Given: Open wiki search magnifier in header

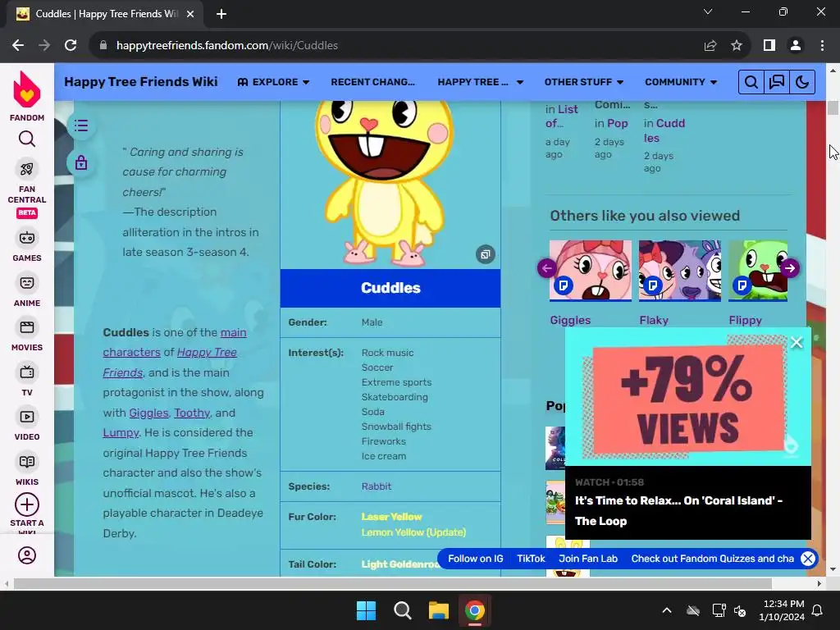Looking at the screenshot, I should tap(751, 82).
